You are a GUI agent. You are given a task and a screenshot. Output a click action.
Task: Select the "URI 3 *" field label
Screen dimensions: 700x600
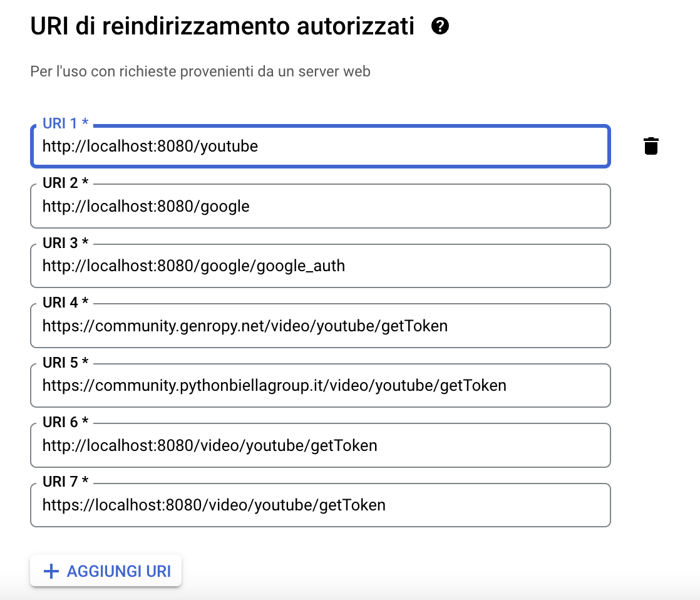(66, 243)
